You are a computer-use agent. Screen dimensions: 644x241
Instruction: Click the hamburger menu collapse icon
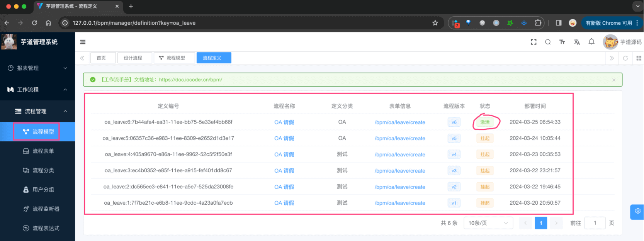[83, 42]
